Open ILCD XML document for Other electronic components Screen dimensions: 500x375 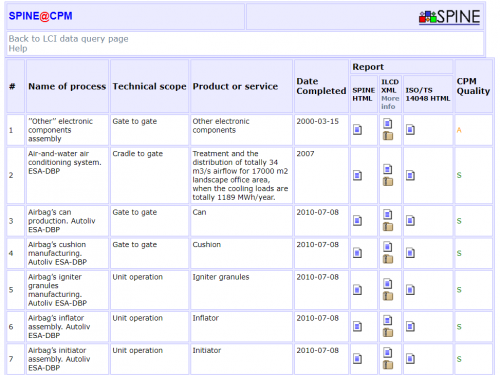click(x=387, y=124)
